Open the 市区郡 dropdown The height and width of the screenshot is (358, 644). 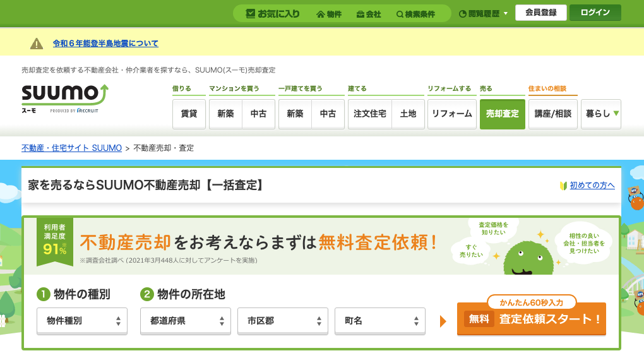(x=283, y=321)
